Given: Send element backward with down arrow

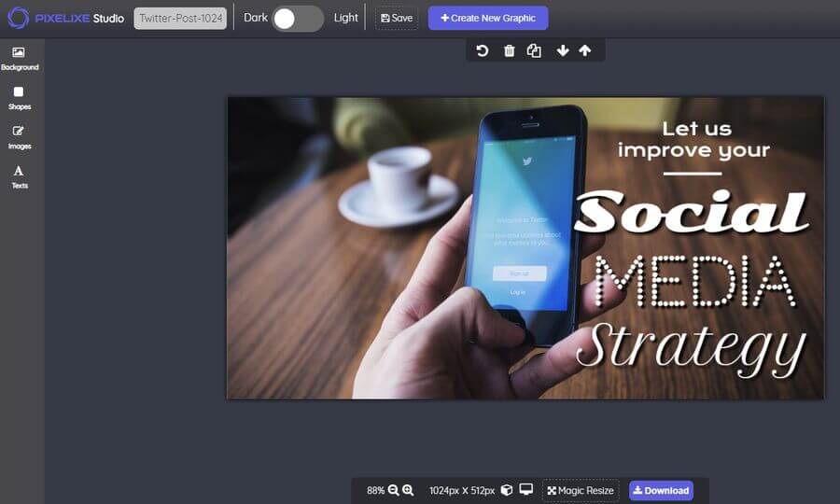Looking at the screenshot, I should click(563, 51).
